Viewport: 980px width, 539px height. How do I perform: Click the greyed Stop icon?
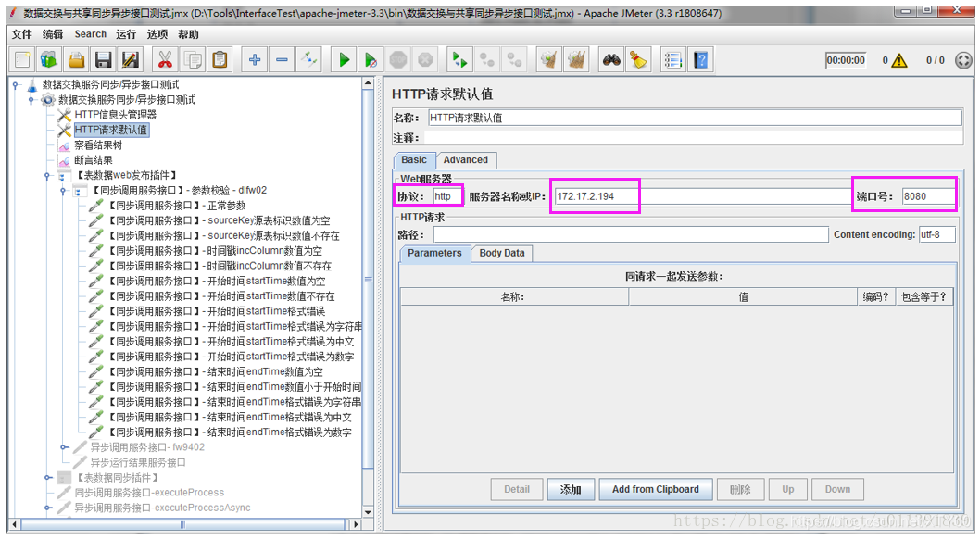(398, 60)
